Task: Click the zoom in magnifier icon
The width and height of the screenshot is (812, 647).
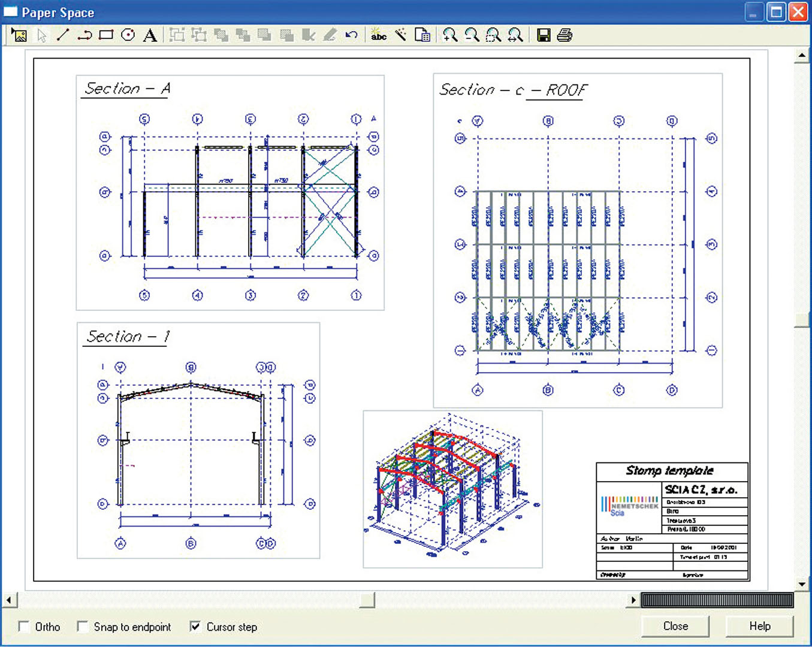Action: click(450, 35)
